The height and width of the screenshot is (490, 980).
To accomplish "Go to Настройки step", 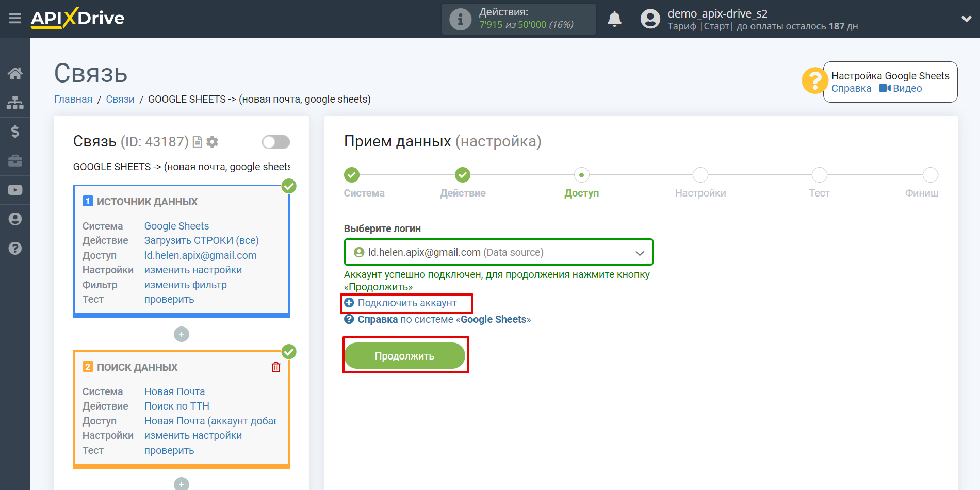I will tap(700, 175).
